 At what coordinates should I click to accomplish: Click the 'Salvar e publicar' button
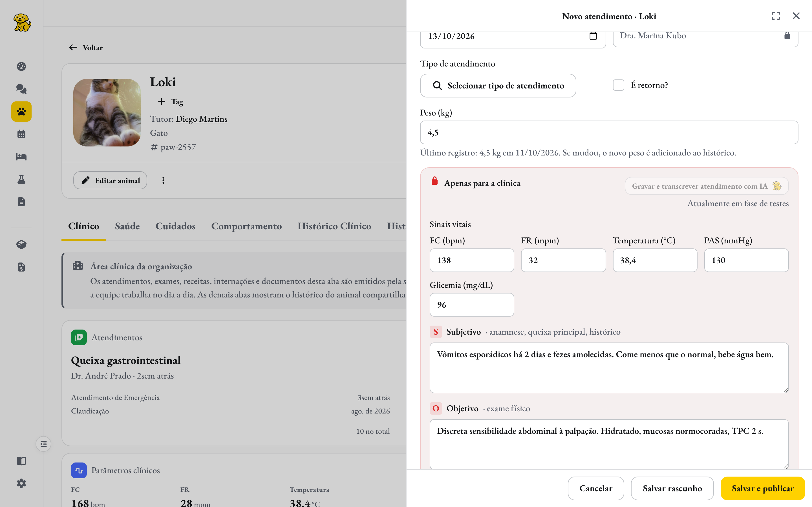pyautogui.click(x=762, y=488)
